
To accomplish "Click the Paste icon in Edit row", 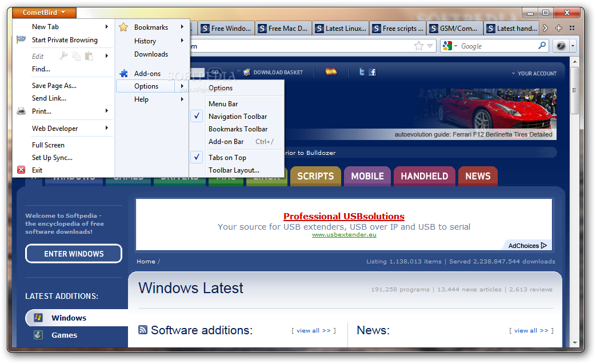I will [89, 56].
